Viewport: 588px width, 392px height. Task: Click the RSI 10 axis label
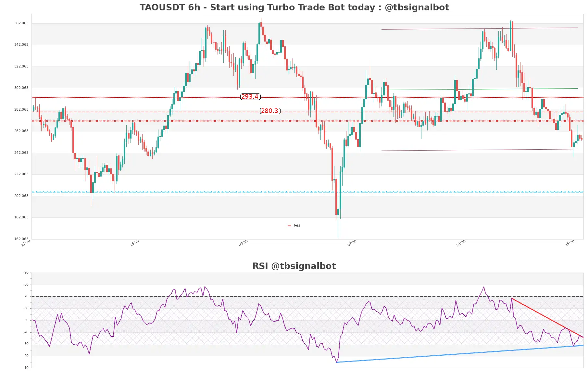pyautogui.click(x=26, y=368)
